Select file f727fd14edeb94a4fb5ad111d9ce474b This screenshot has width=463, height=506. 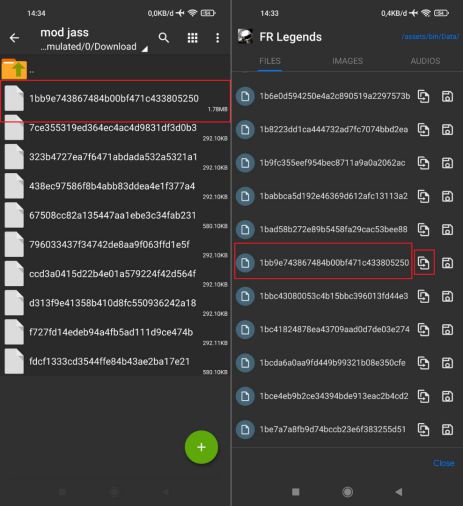click(115, 333)
